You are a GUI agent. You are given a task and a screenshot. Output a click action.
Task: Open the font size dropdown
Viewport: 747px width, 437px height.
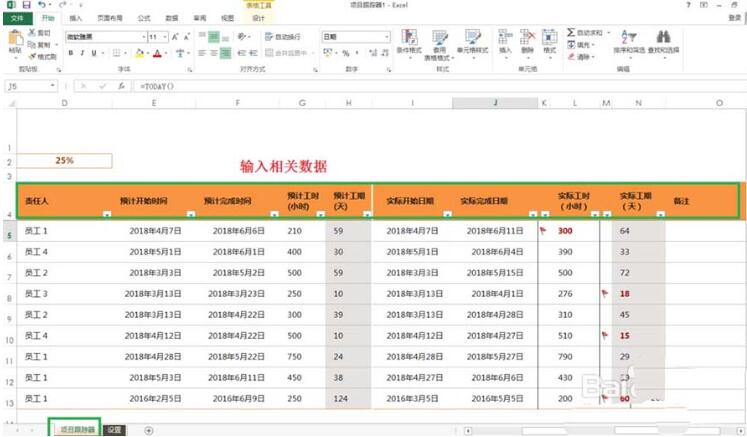165,37
